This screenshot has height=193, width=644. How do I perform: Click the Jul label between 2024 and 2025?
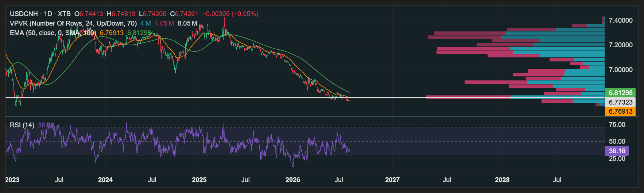[152, 180]
